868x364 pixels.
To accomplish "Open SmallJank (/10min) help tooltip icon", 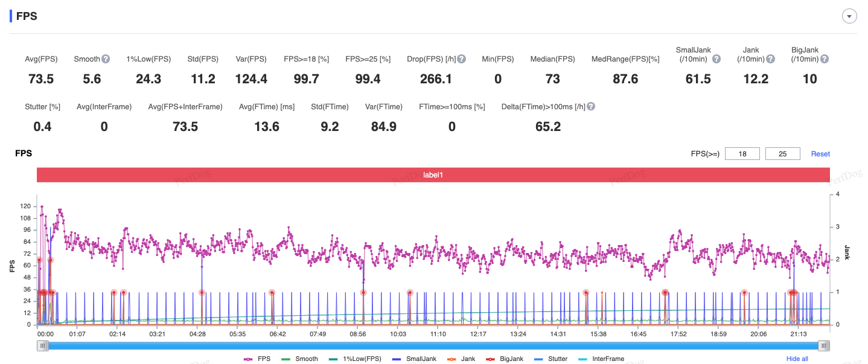I will coord(716,59).
